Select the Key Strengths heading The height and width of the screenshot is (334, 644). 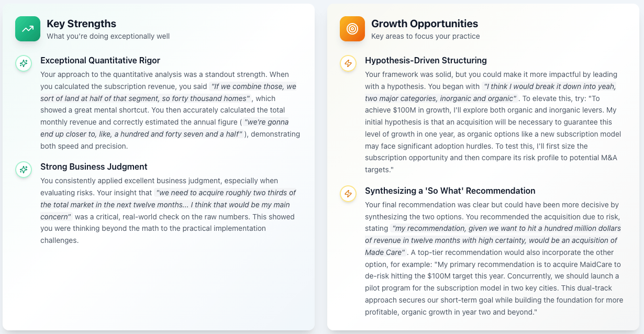point(81,24)
